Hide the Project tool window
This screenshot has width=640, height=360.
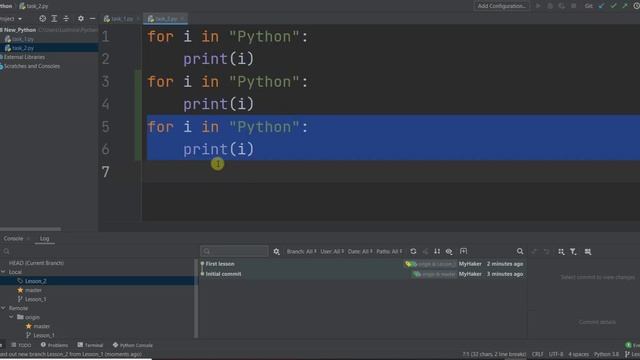[93, 19]
